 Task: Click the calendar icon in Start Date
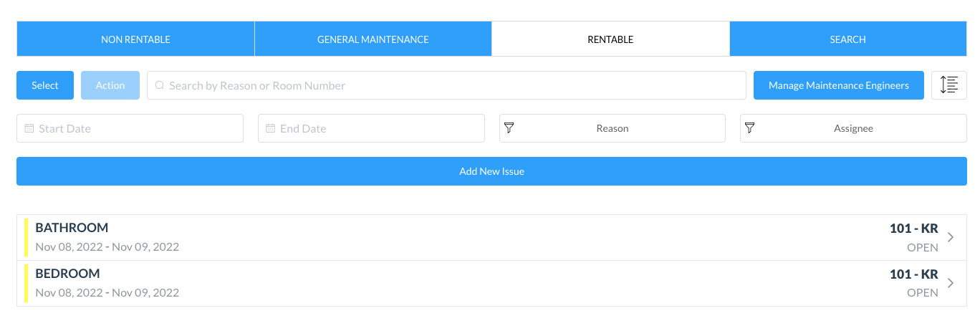pos(29,128)
